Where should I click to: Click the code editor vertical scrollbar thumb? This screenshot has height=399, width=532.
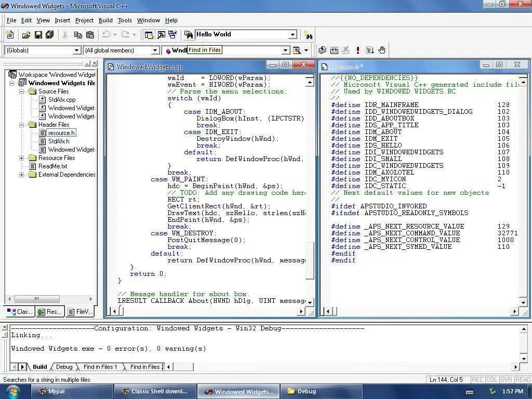310,260
